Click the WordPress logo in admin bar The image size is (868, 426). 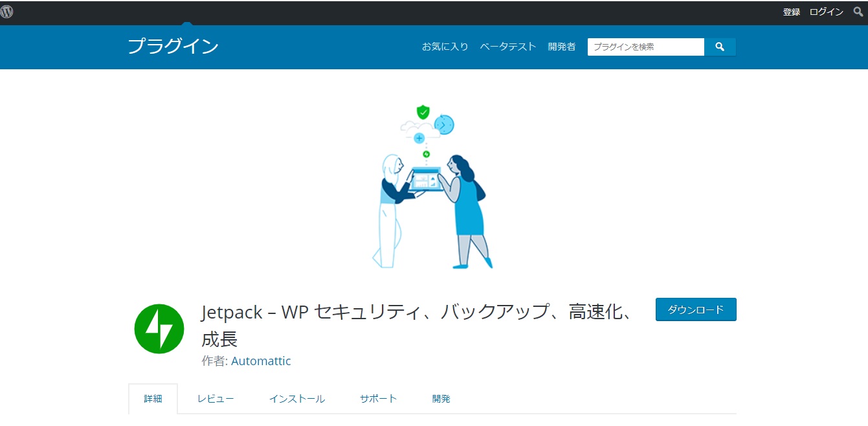coord(6,12)
